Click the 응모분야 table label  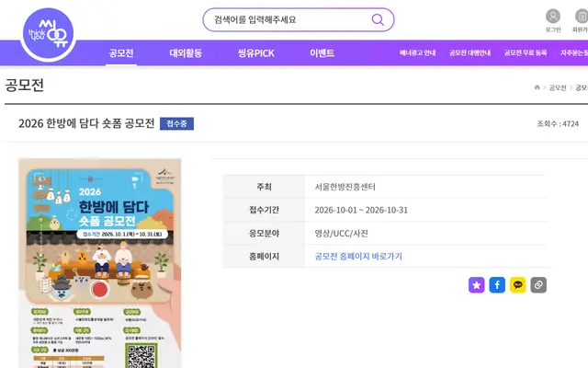(264, 233)
